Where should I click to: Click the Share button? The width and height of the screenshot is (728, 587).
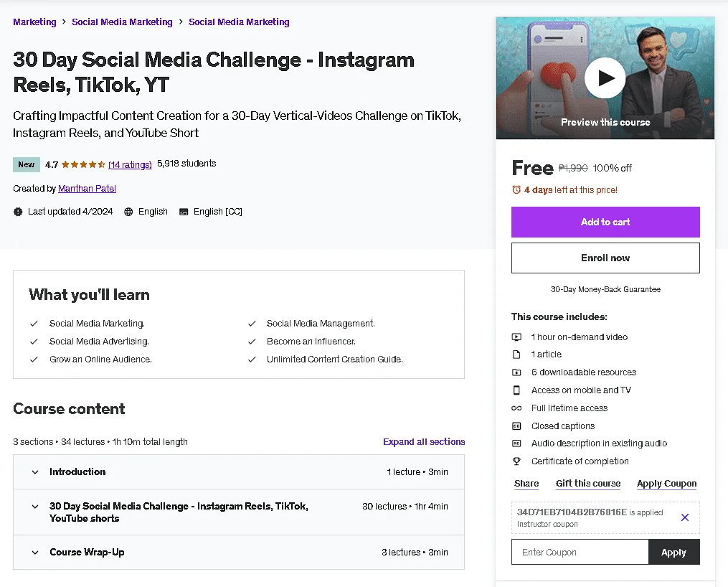pyautogui.click(x=526, y=484)
